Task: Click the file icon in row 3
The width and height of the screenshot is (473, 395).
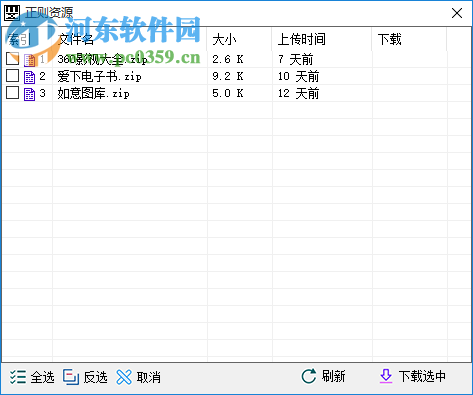Action: [29, 94]
